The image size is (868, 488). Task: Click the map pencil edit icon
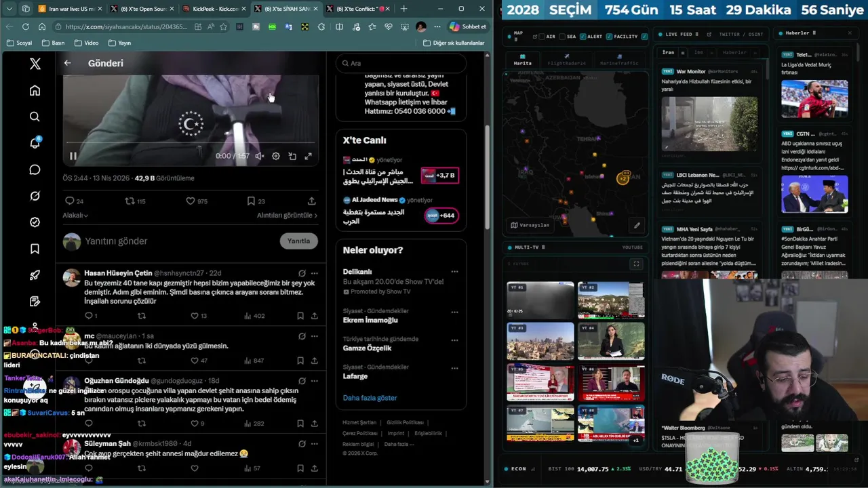coord(637,225)
